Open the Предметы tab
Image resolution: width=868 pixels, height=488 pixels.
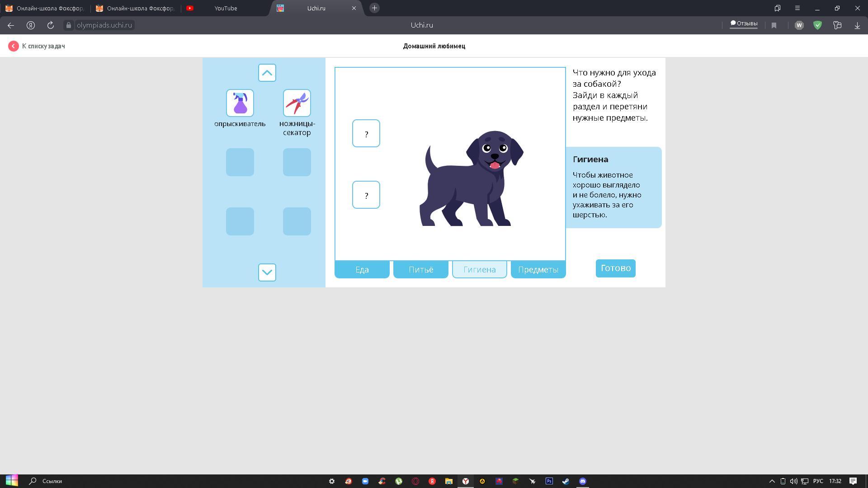point(538,270)
